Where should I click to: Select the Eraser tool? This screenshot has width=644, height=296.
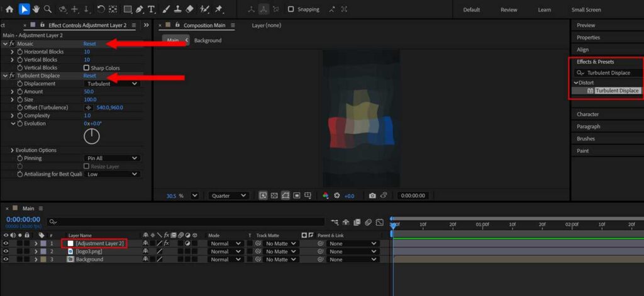[189, 9]
